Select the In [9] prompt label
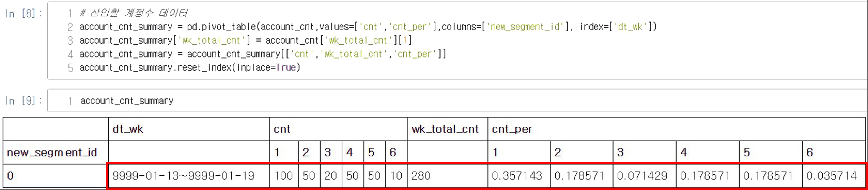Viewport: 868px width, 190px height. [x=24, y=100]
